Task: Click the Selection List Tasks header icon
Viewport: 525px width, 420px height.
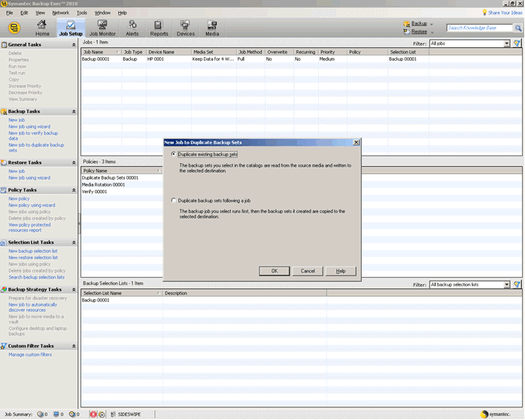Action: (3, 243)
